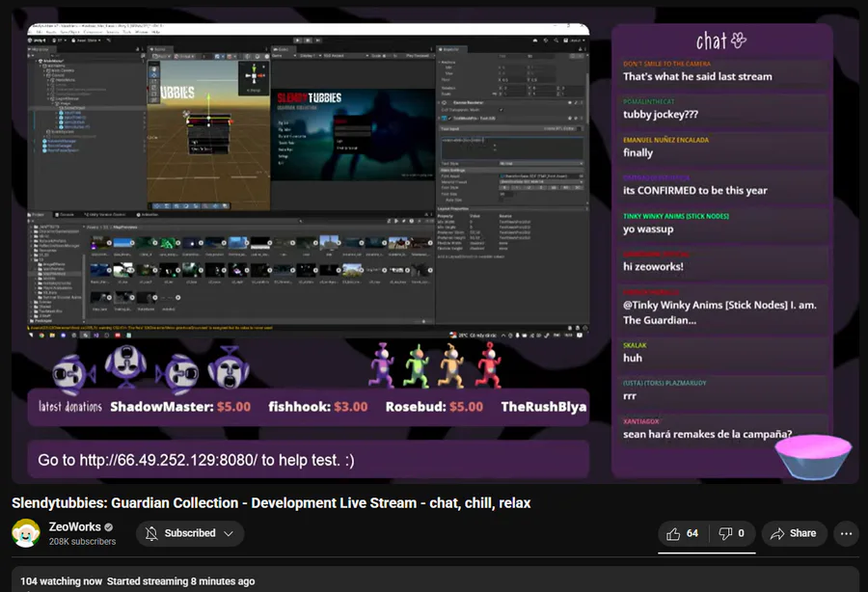Switch to the Unity Version Control tab
Image resolution: width=868 pixels, height=592 pixels.
coord(104,215)
